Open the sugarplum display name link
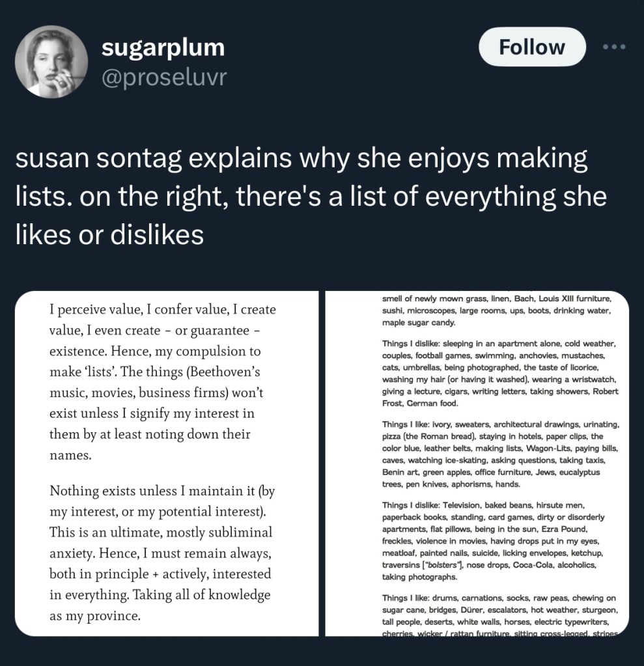The width and height of the screenshot is (644, 666). (163, 47)
